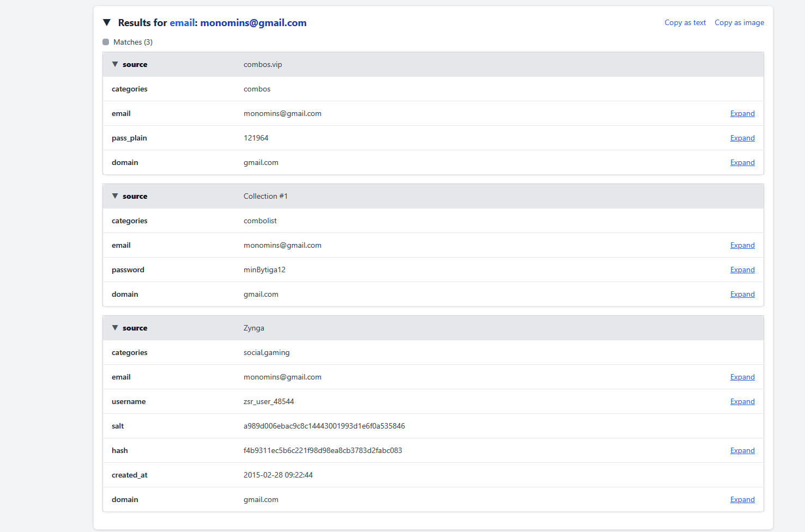This screenshot has width=805, height=532.
Task: Expand the username row under Zynga
Action: point(742,402)
